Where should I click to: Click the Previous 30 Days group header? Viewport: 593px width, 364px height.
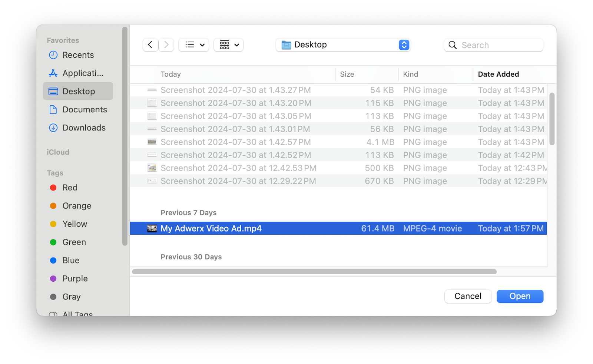191,257
